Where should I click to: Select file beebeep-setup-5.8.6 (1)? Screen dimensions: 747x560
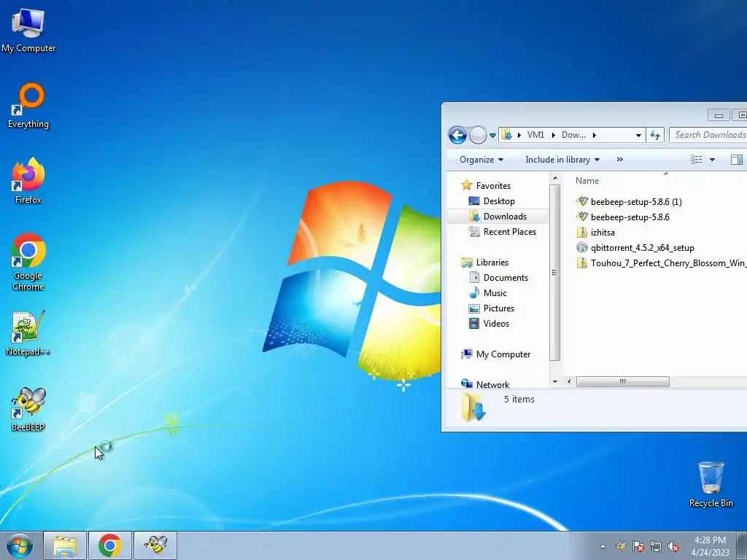635,201
